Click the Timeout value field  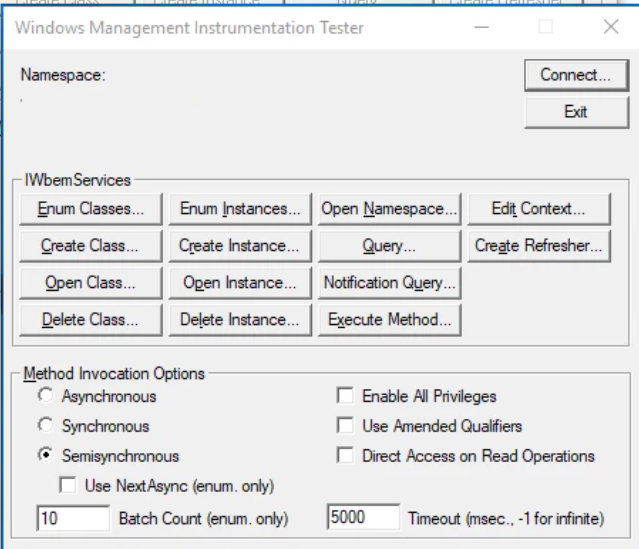coord(364,517)
